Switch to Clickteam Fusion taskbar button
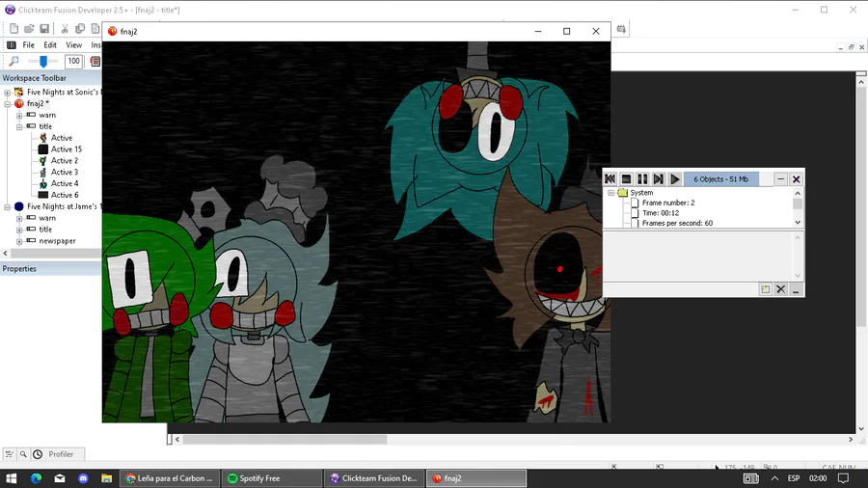This screenshot has width=868, height=488. click(373, 478)
